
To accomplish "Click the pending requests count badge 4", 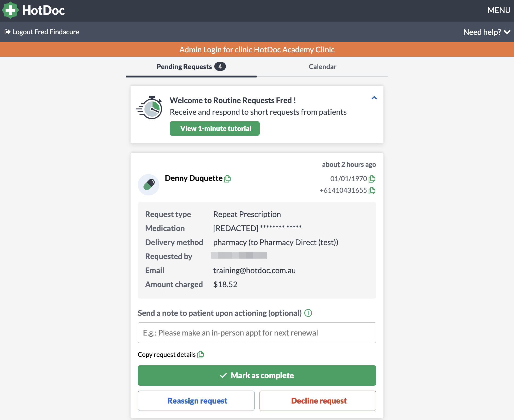I will tap(220, 66).
